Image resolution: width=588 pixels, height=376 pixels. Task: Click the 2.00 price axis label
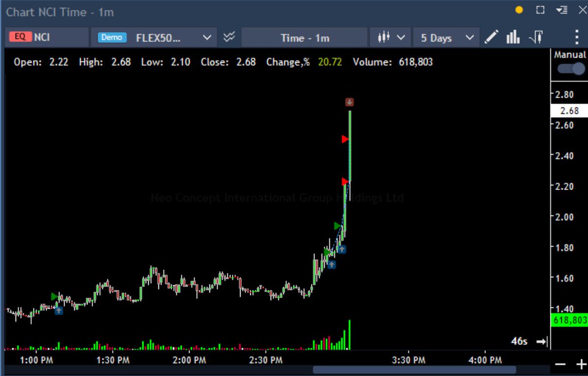[564, 217]
